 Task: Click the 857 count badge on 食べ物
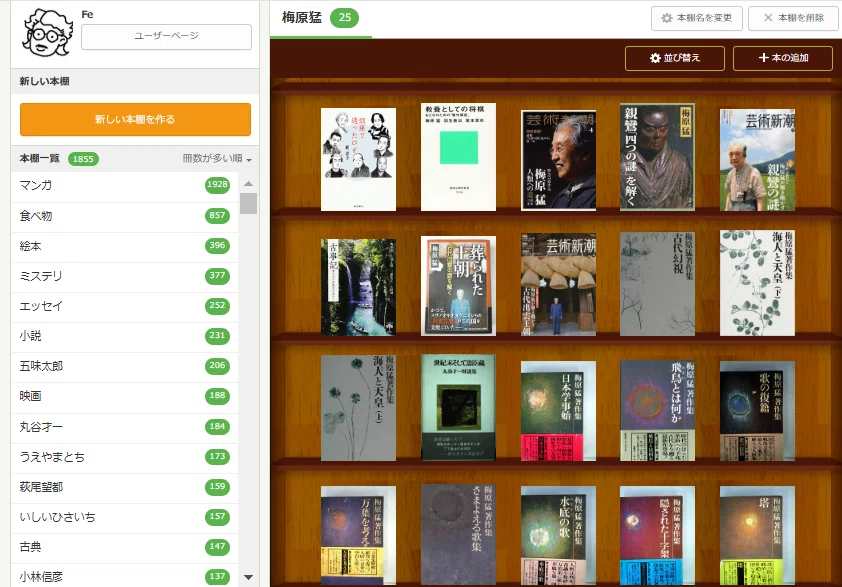pos(217,215)
